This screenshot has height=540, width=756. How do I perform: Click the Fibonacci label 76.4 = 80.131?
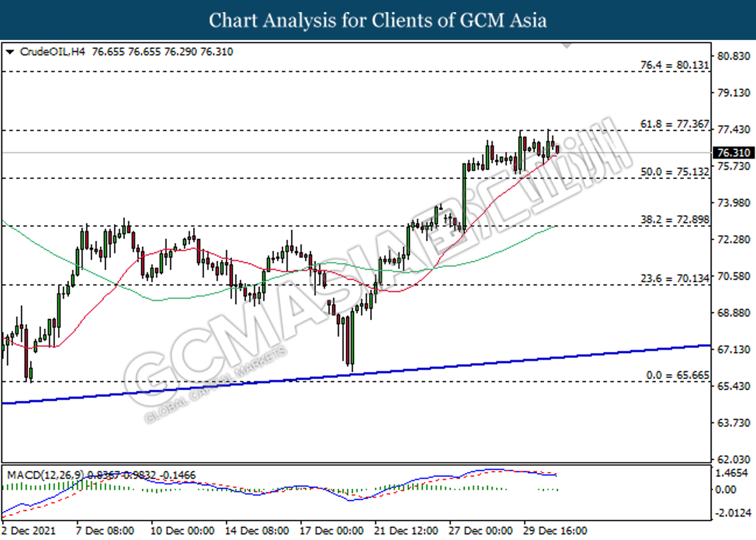[x=674, y=65]
